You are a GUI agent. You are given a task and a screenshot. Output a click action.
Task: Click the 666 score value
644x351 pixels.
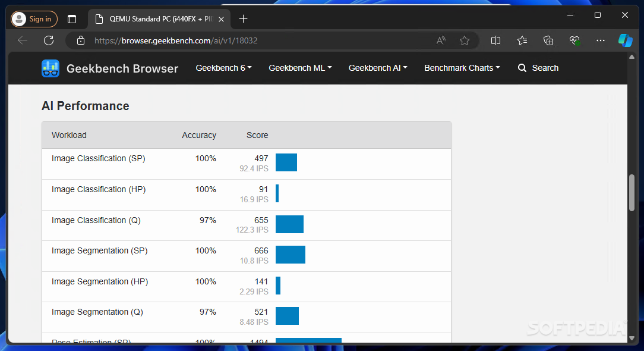pyautogui.click(x=261, y=250)
